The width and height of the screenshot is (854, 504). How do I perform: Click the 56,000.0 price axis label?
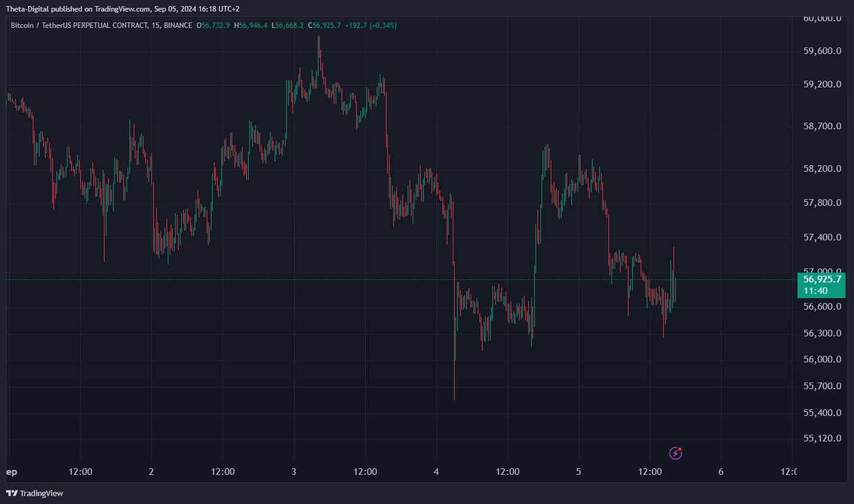[822, 359]
